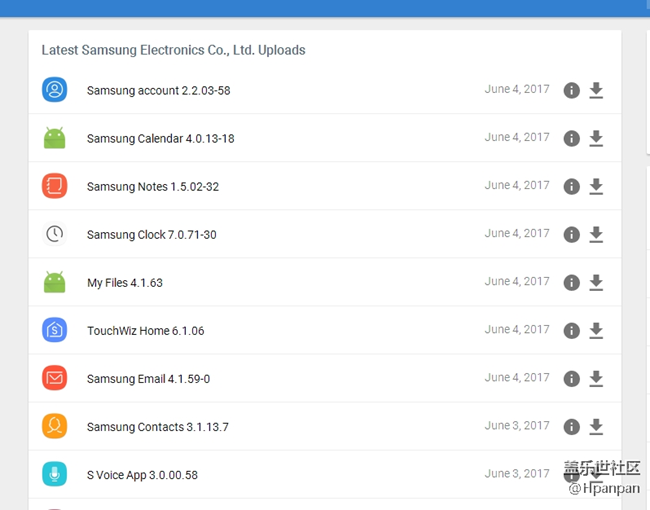The height and width of the screenshot is (510, 650).
Task: Open S Voice App 3.0.00.58 link
Action: pos(142,475)
